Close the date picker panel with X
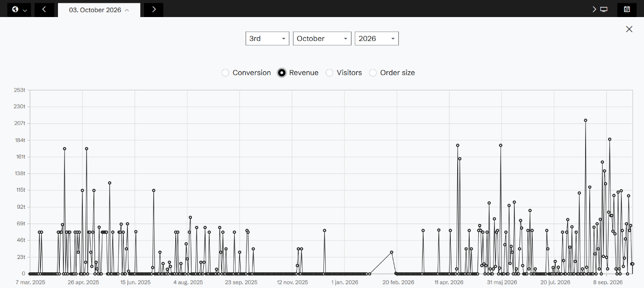 pyautogui.click(x=629, y=29)
